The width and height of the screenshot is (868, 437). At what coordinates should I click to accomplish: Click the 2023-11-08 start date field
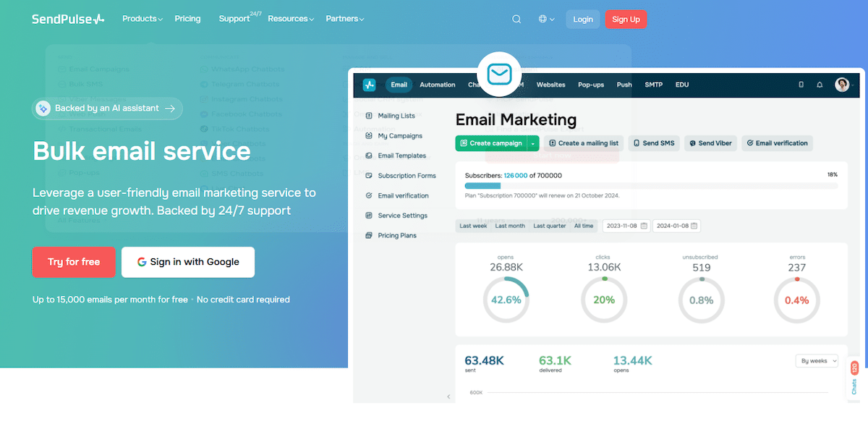(x=626, y=226)
